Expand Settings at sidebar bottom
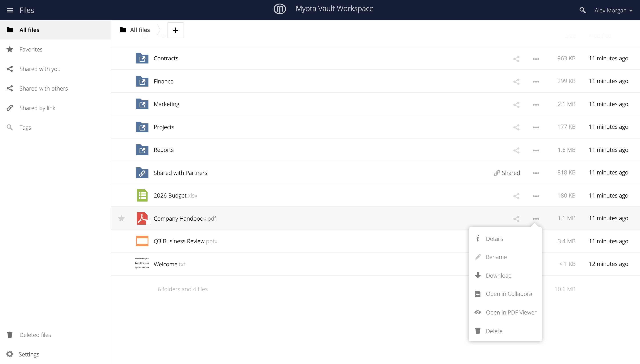 click(x=55, y=354)
